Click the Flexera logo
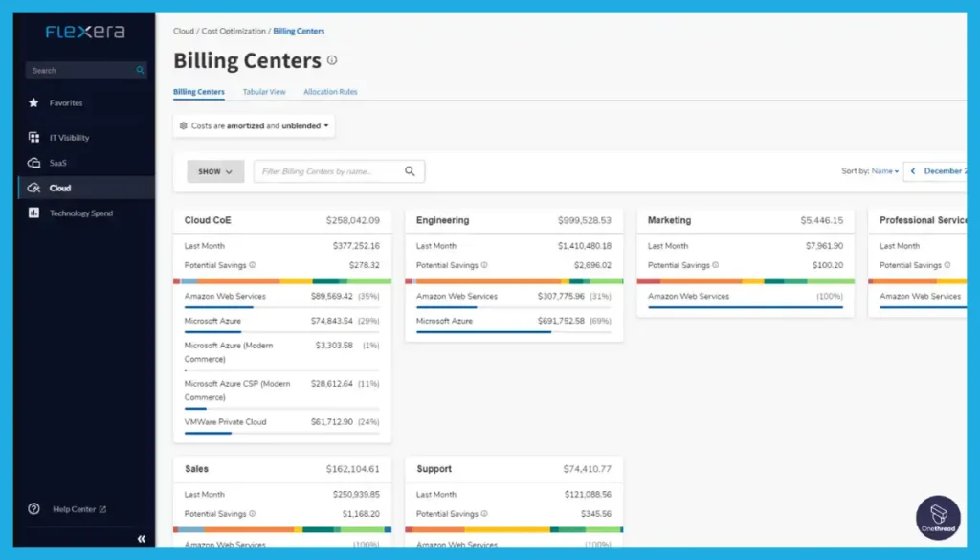The width and height of the screenshot is (980, 560). (x=85, y=32)
